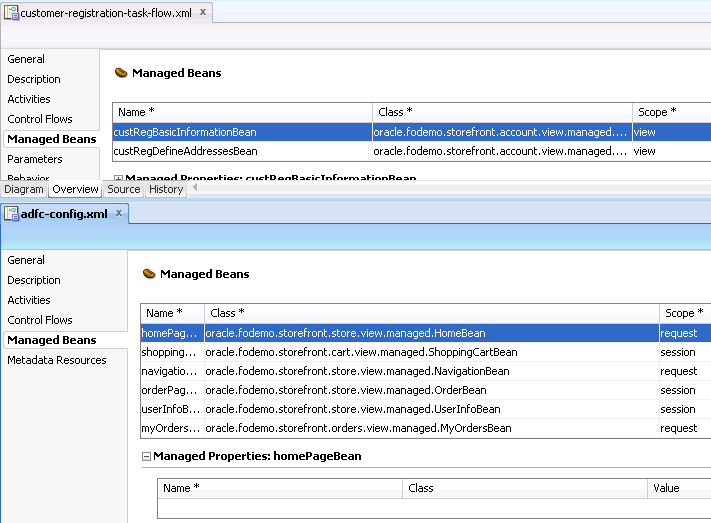711x523 pixels.
Task: Open Parameters in the task-flow editor sidebar
Action: pyautogui.click(x=34, y=159)
